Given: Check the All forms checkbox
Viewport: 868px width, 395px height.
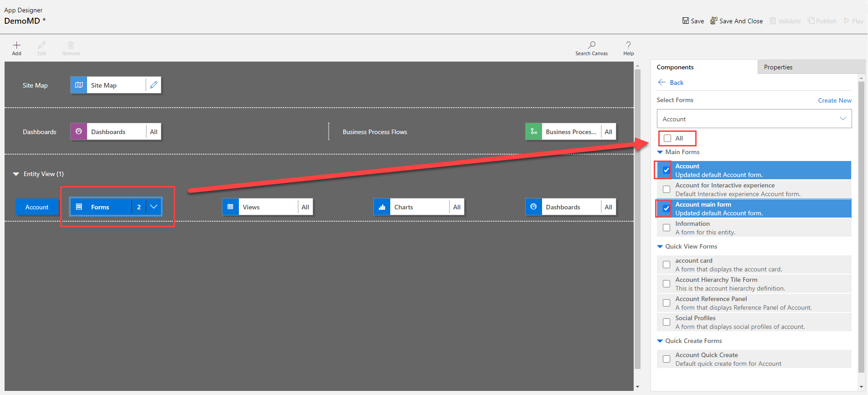Looking at the screenshot, I should [667, 138].
